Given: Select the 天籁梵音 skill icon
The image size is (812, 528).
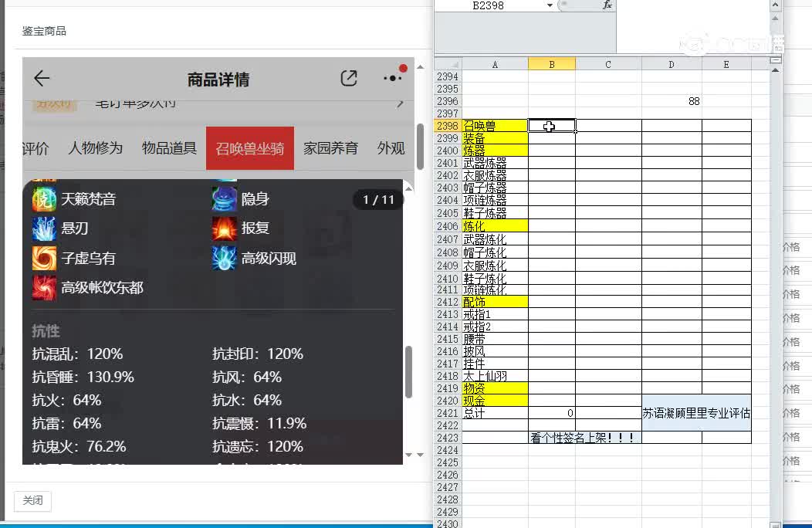Looking at the screenshot, I should (44, 199).
